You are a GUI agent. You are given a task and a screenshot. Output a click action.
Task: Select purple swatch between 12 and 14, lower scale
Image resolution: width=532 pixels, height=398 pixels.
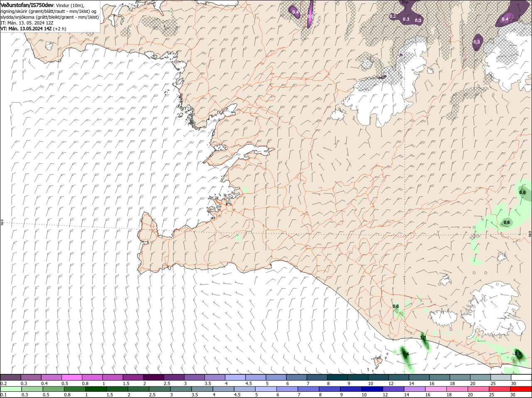click(393, 389)
